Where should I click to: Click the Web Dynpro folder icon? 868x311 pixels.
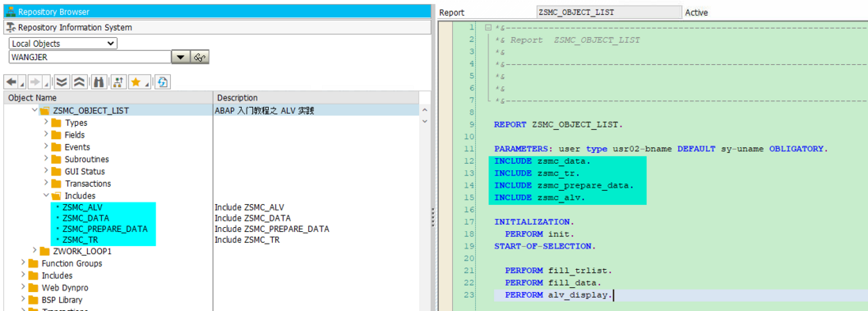pos(32,288)
